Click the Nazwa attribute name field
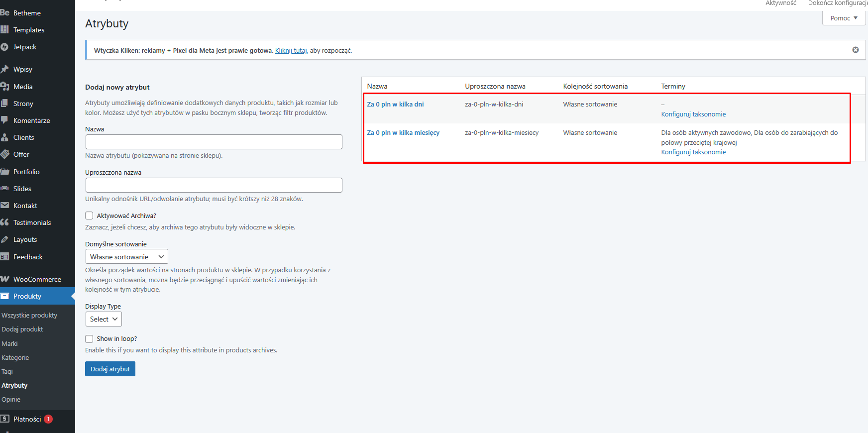This screenshot has width=868, height=433. (x=214, y=142)
